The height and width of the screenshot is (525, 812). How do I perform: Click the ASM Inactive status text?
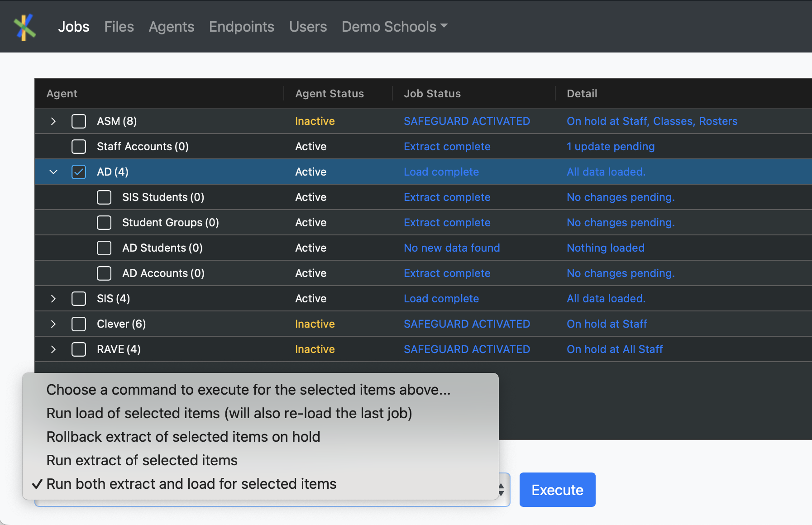[315, 121]
